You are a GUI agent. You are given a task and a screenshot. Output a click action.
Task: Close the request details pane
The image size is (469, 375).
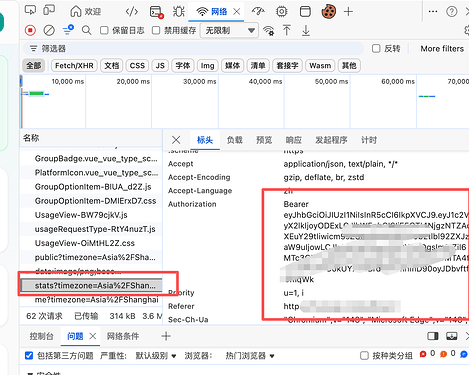[176, 140]
